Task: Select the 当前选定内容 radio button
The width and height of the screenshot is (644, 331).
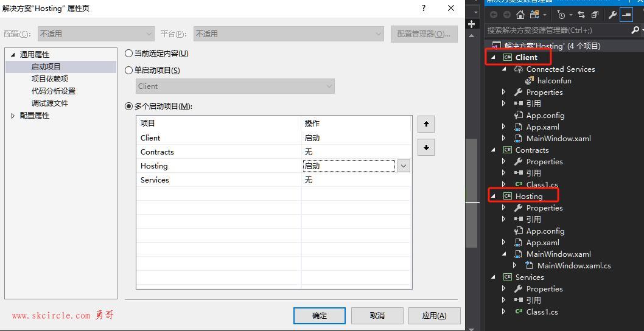Action: 128,54
